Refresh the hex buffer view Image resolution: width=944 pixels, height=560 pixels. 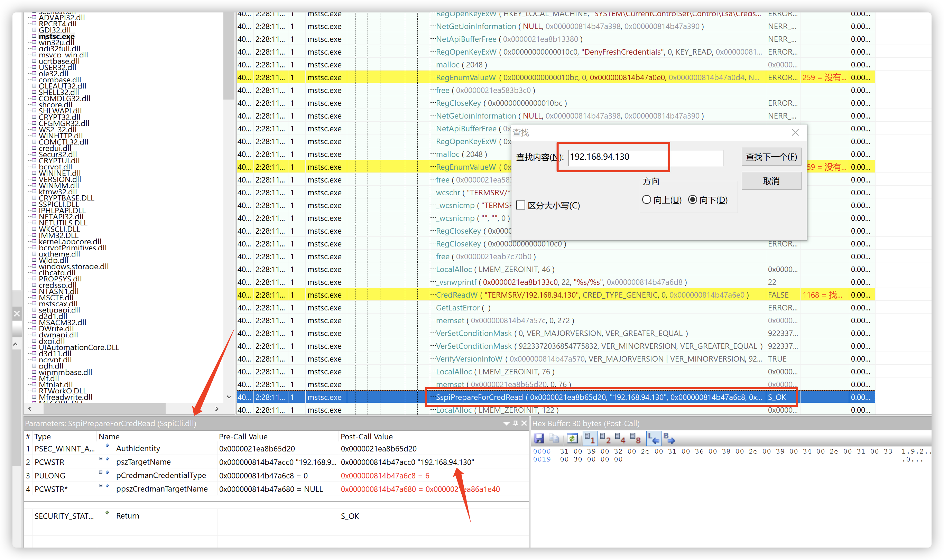572,438
